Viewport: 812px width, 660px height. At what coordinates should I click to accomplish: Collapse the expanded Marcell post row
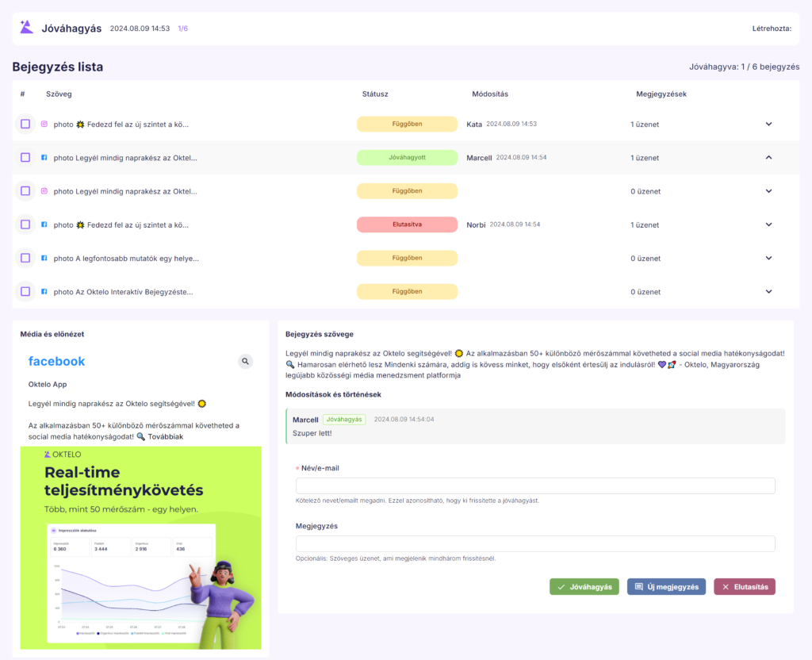tap(768, 158)
